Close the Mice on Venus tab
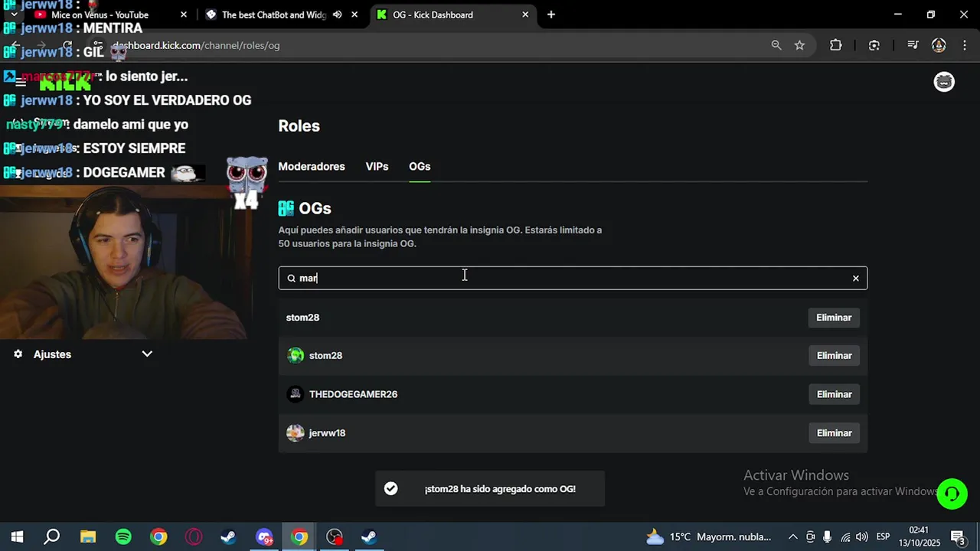Screen dimensions: 980x551 [x=184, y=15]
